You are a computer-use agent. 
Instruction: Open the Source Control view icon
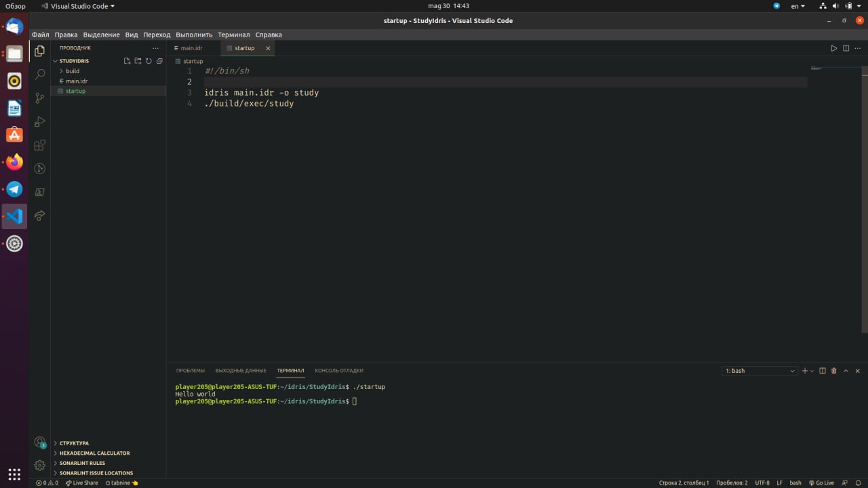point(40,98)
